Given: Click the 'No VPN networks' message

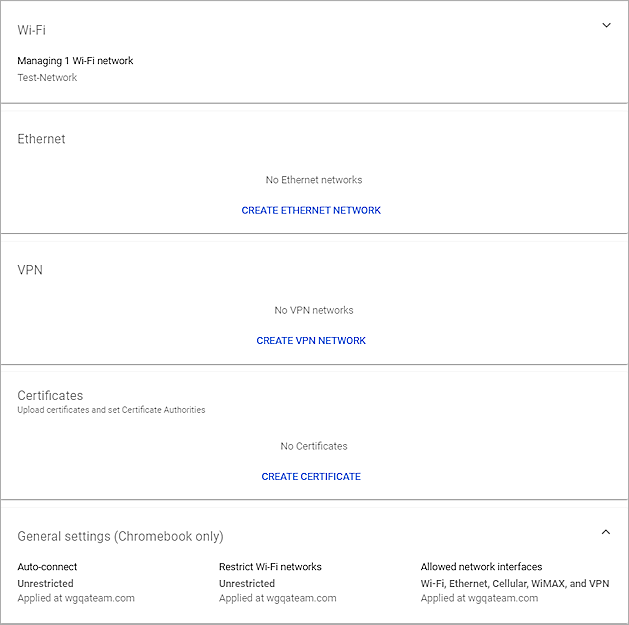Looking at the screenshot, I should tap(314, 310).
